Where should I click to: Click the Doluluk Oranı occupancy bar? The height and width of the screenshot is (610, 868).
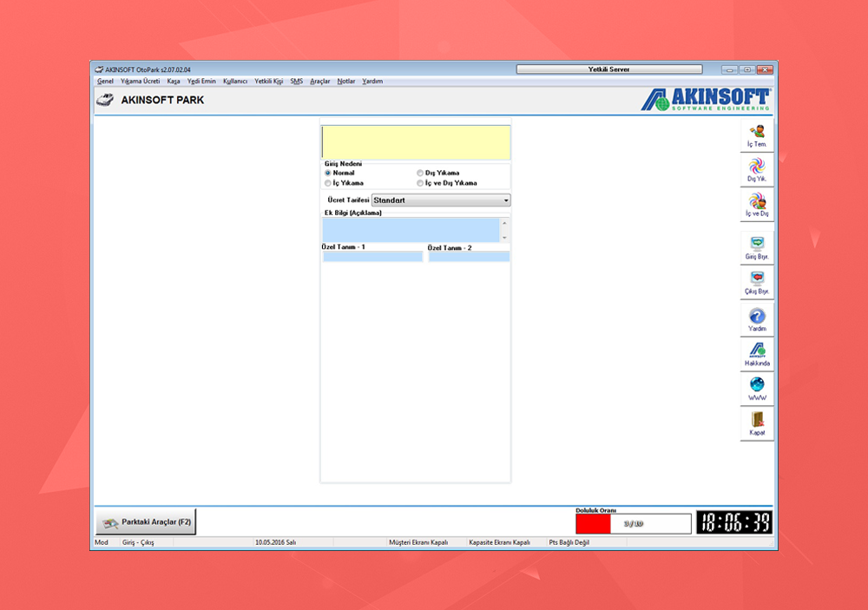[634, 523]
